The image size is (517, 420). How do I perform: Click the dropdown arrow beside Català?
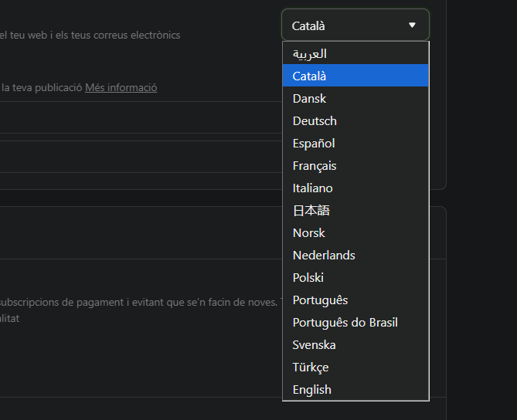412,25
